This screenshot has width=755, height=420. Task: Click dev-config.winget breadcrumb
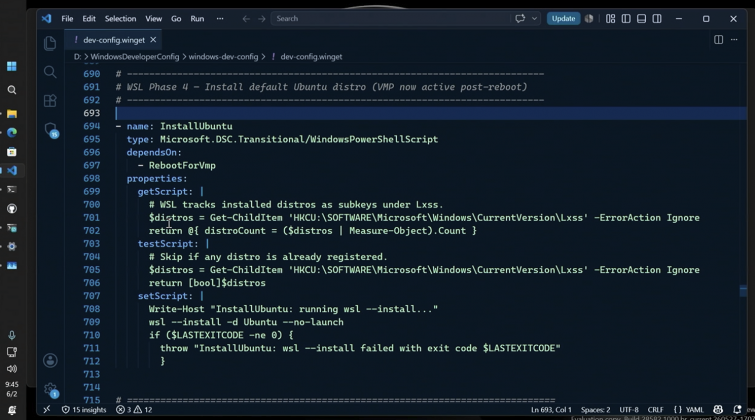311,56
